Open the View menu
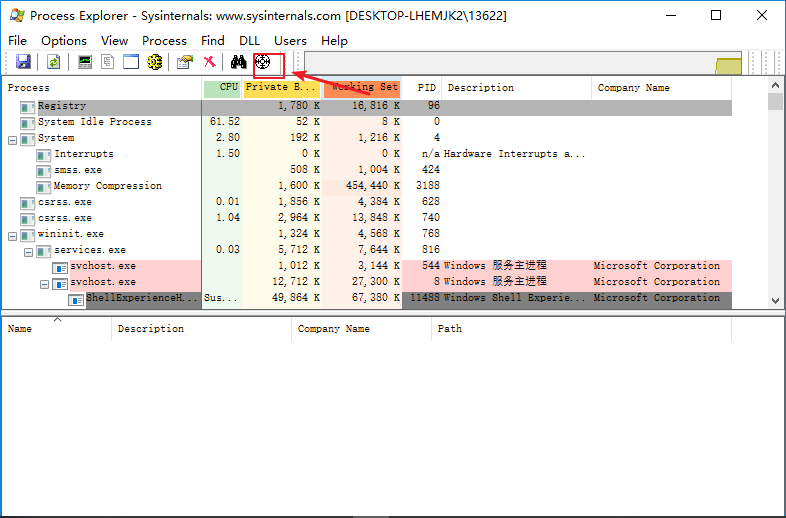Screen dimensions: 786x518 coord(114,41)
